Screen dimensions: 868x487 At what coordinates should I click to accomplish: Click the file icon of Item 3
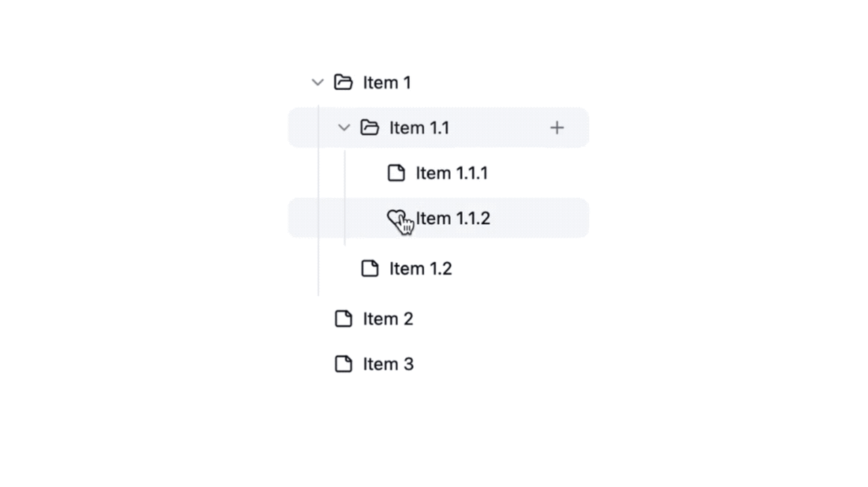coord(344,364)
